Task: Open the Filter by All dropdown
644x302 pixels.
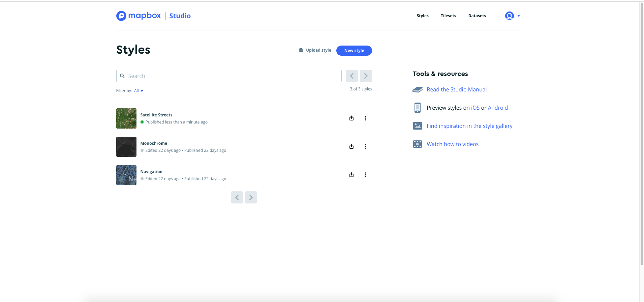Action: tap(139, 91)
